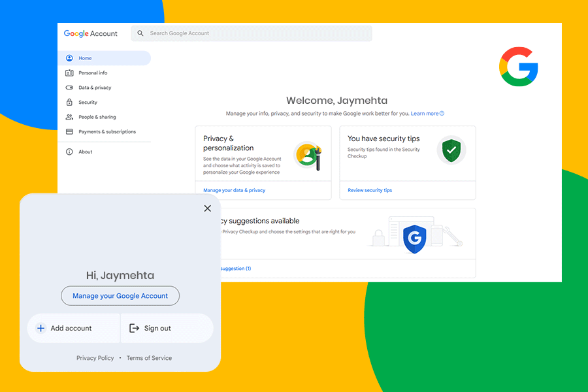Click the Security padlock icon
The image size is (588, 392).
point(69,103)
